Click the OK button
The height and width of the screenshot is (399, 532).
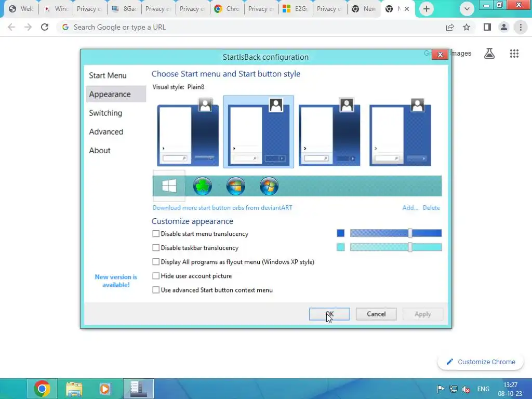329,314
